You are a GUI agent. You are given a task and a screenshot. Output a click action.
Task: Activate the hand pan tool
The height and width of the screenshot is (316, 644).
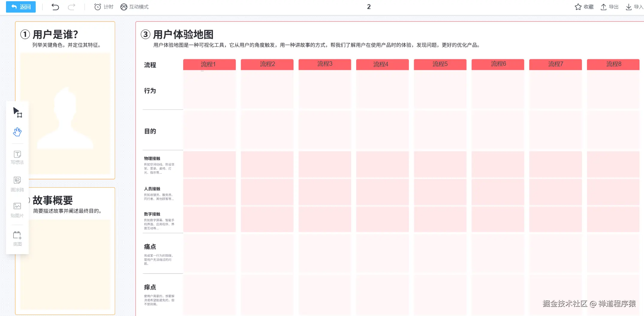coord(17,132)
